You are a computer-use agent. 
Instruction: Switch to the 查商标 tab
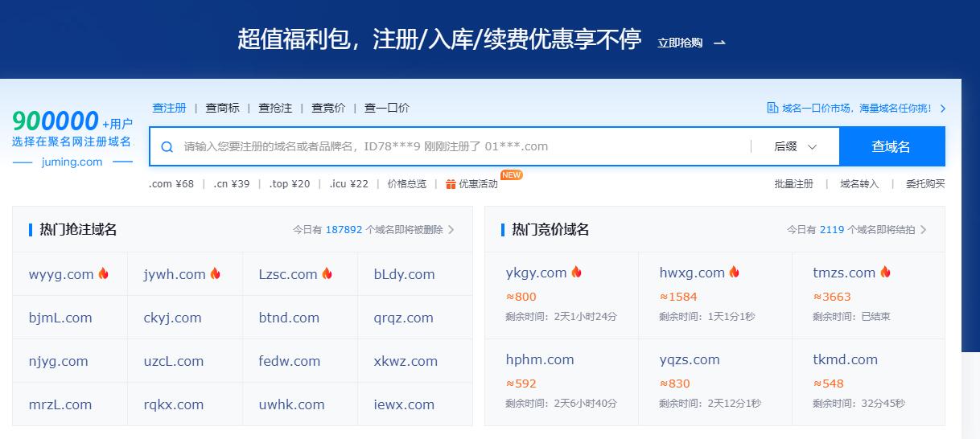click(222, 108)
